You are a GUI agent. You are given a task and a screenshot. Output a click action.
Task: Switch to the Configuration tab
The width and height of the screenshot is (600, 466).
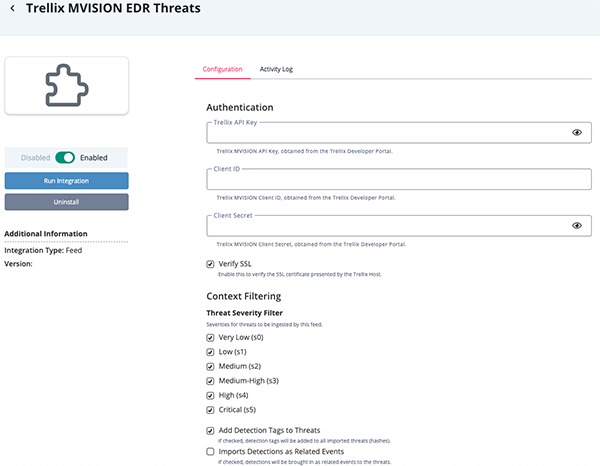click(222, 69)
